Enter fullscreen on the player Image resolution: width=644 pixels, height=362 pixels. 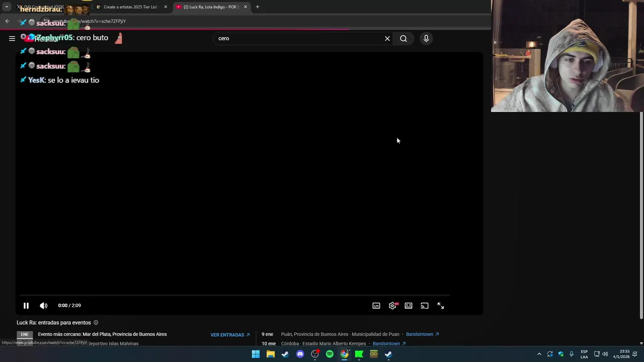point(441,306)
